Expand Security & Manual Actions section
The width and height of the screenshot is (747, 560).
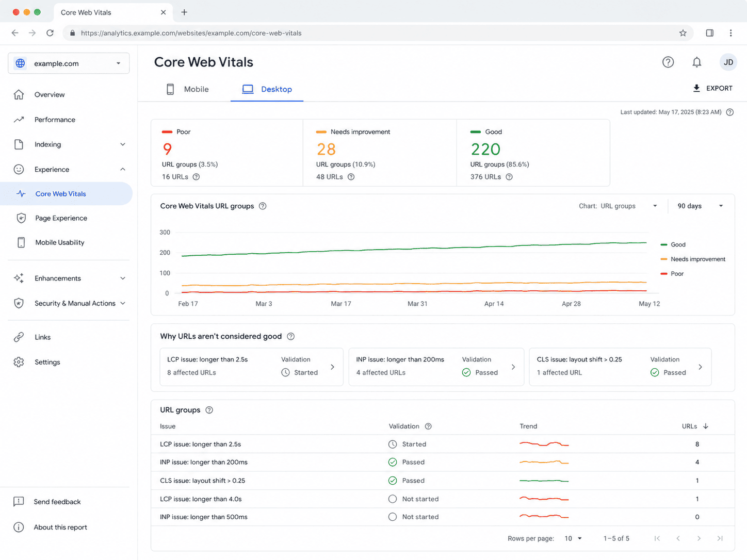[123, 303]
